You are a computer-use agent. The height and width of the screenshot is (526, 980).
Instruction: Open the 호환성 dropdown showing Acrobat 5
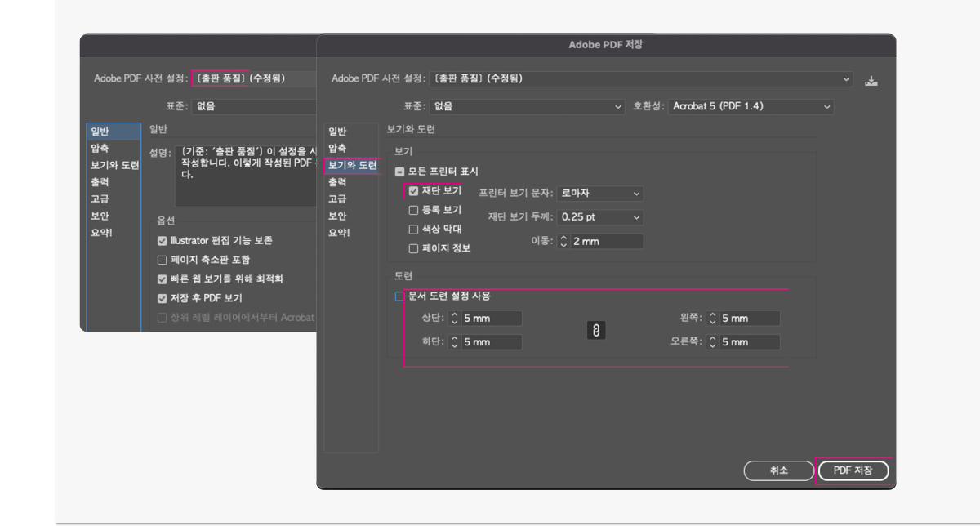click(x=750, y=106)
